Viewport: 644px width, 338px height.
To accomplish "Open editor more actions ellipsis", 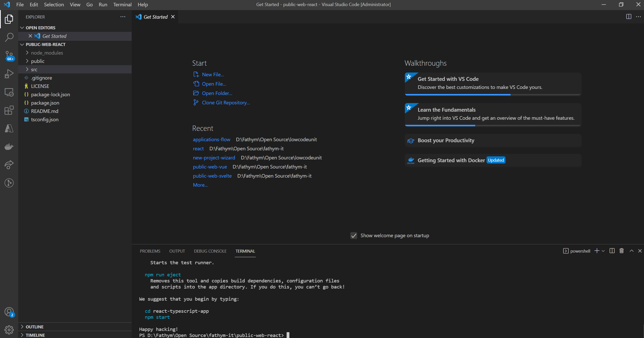I will (x=638, y=17).
